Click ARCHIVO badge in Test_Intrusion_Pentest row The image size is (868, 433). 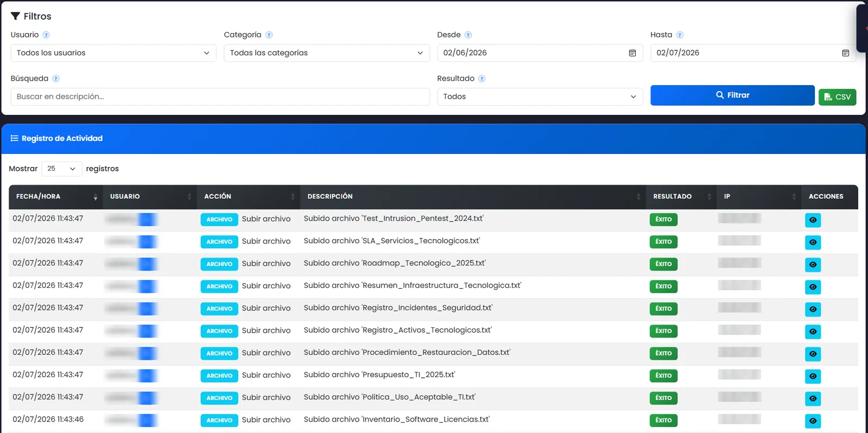(x=219, y=219)
